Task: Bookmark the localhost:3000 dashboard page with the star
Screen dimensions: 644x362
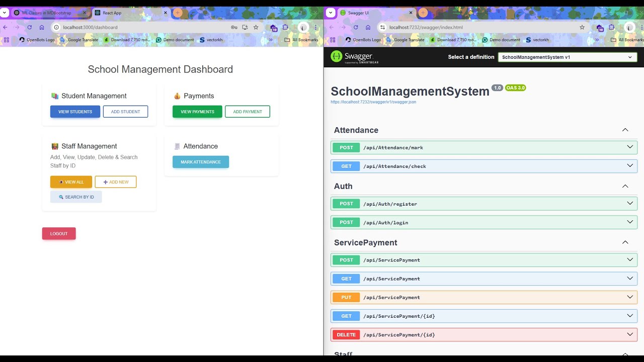Action: pyautogui.click(x=256, y=27)
